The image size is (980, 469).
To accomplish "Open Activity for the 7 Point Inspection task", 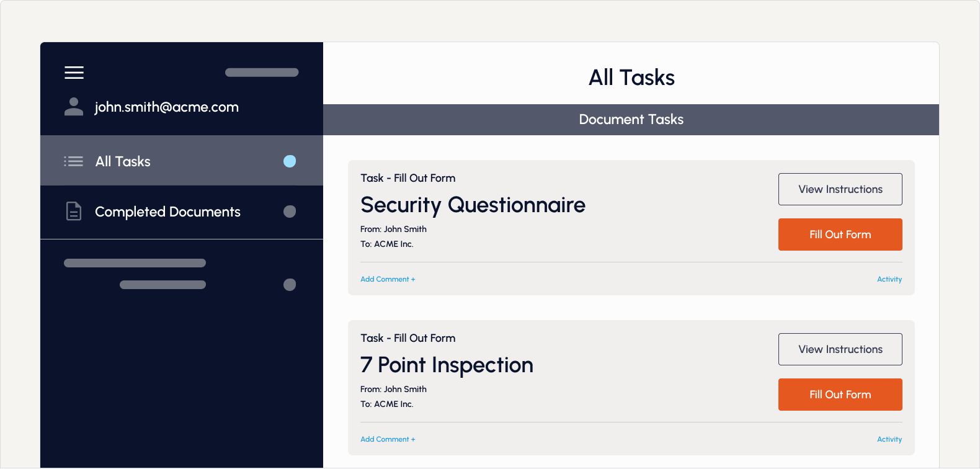I will pyautogui.click(x=889, y=439).
